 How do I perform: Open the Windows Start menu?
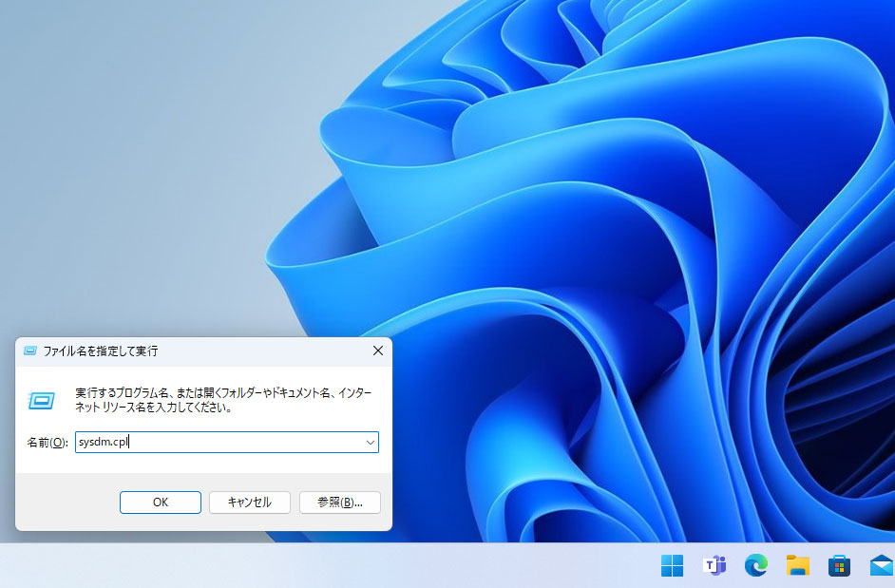pyautogui.click(x=672, y=566)
